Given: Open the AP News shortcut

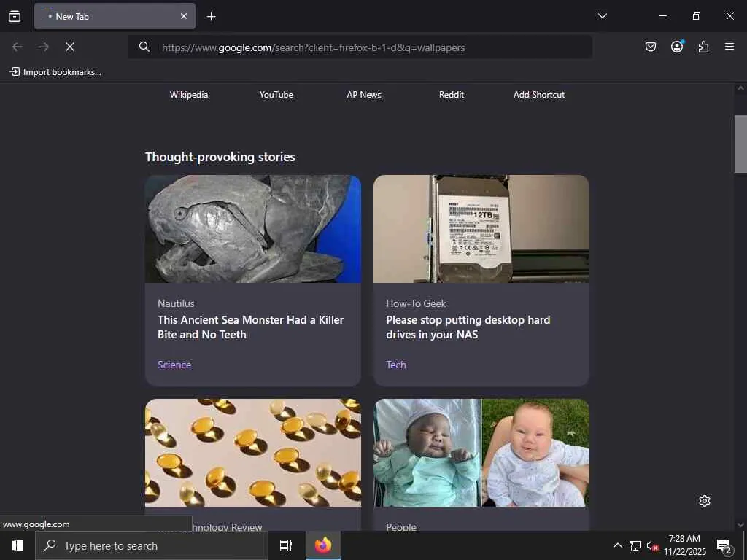Looking at the screenshot, I should point(364,95).
